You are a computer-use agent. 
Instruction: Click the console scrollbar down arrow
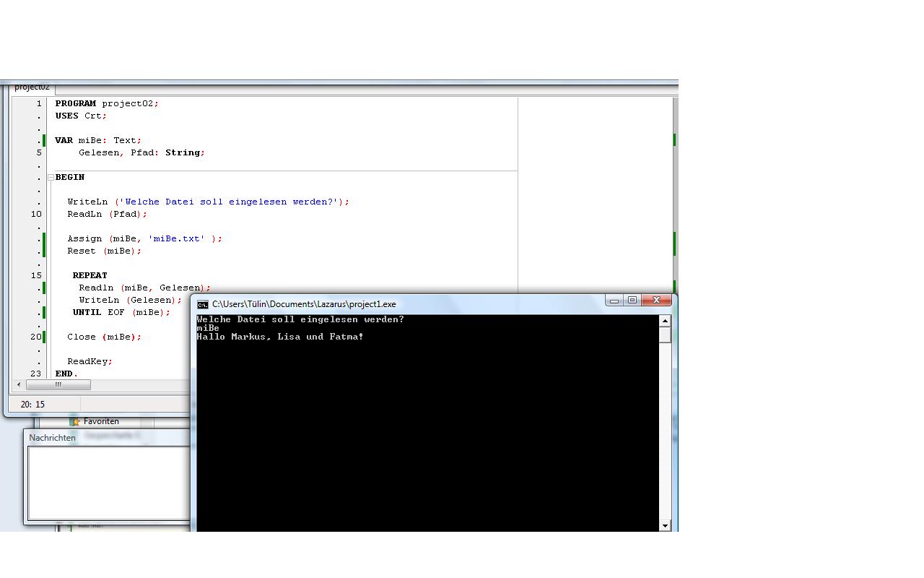(665, 525)
